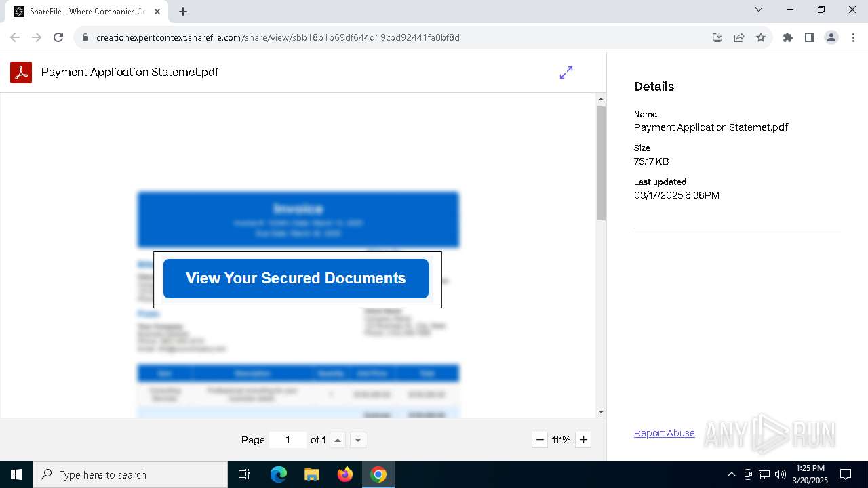
Task: Open Task View on taskbar
Action: (244, 474)
